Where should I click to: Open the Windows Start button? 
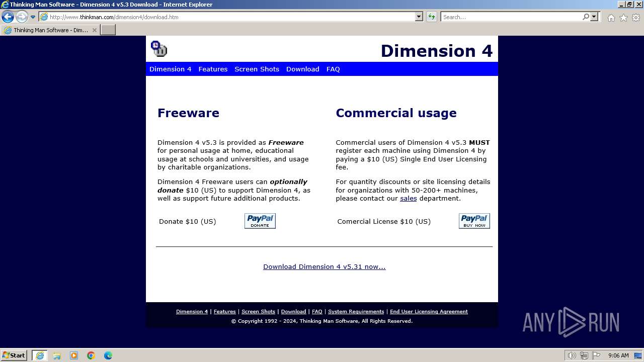click(14, 355)
